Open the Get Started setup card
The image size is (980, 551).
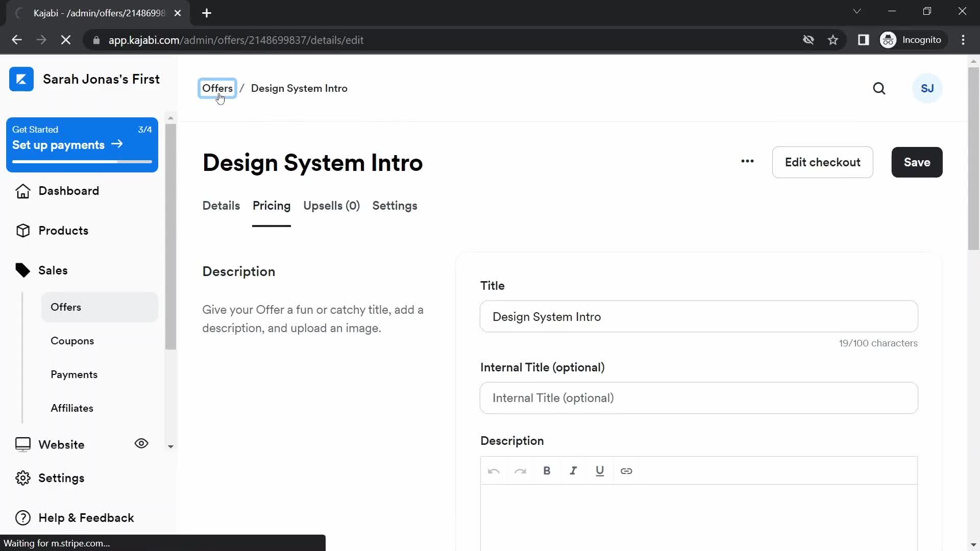click(82, 144)
